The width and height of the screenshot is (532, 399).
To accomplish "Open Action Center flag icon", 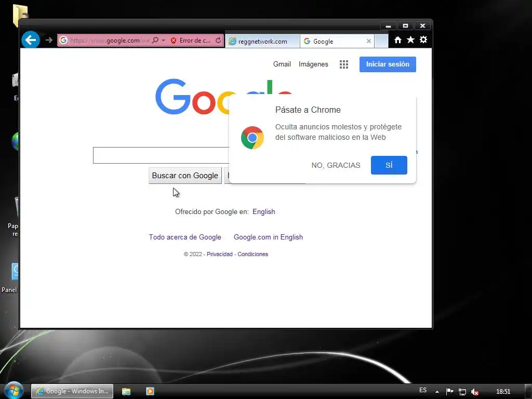I will pos(449,392).
